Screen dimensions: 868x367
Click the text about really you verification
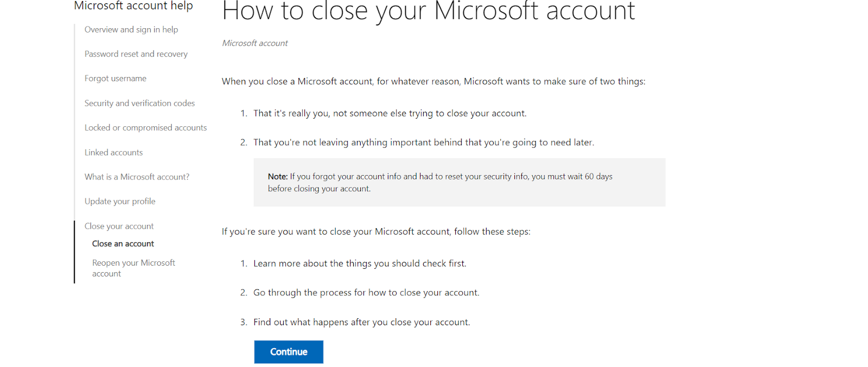coord(390,113)
